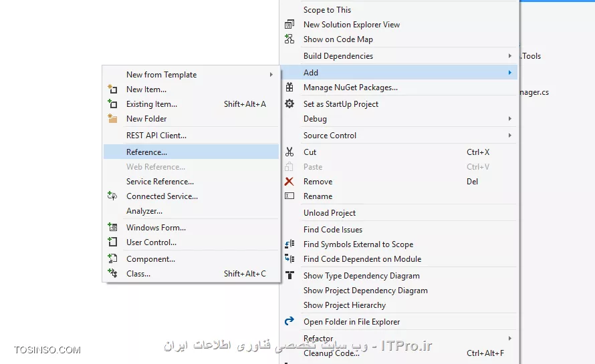Select Reference... from the Add submenu
This screenshot has width=595, height=364.
147,152
